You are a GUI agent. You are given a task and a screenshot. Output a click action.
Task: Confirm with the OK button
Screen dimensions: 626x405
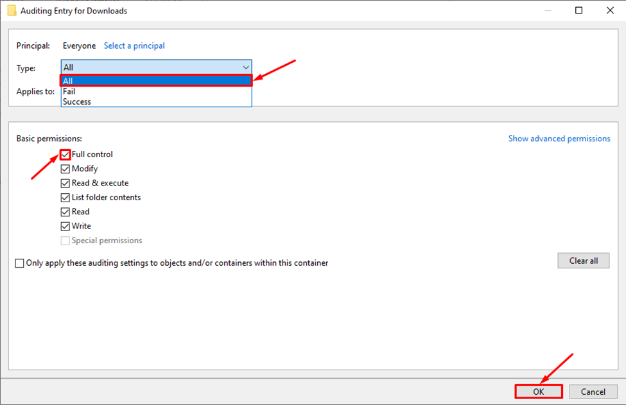pyautogui.click(x=539, y=391)
